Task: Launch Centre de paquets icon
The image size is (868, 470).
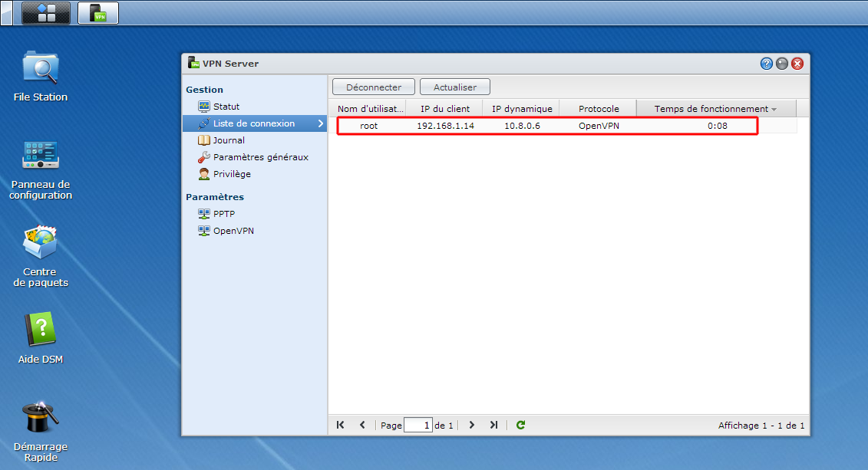Action: 41,256
